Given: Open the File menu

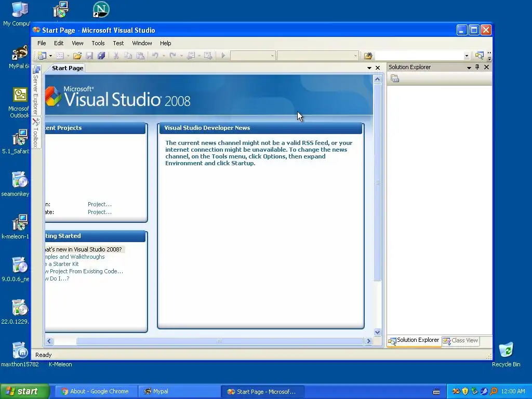Looking at the screenshot, I should tap(42, 43).
